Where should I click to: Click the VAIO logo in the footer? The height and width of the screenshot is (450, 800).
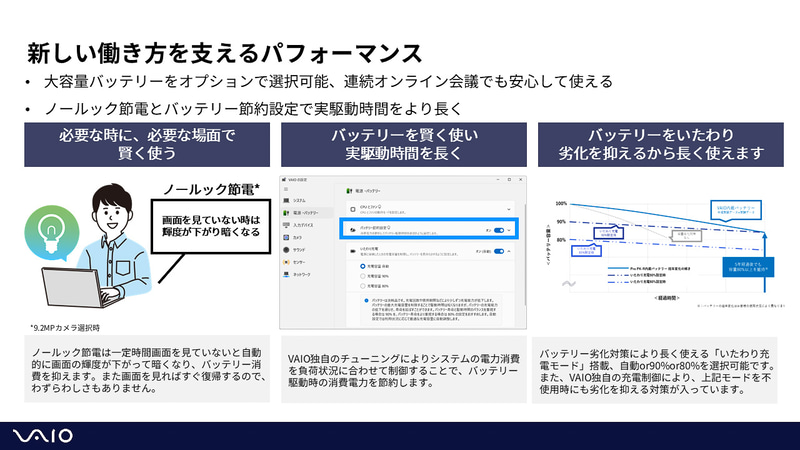point(43,436)
